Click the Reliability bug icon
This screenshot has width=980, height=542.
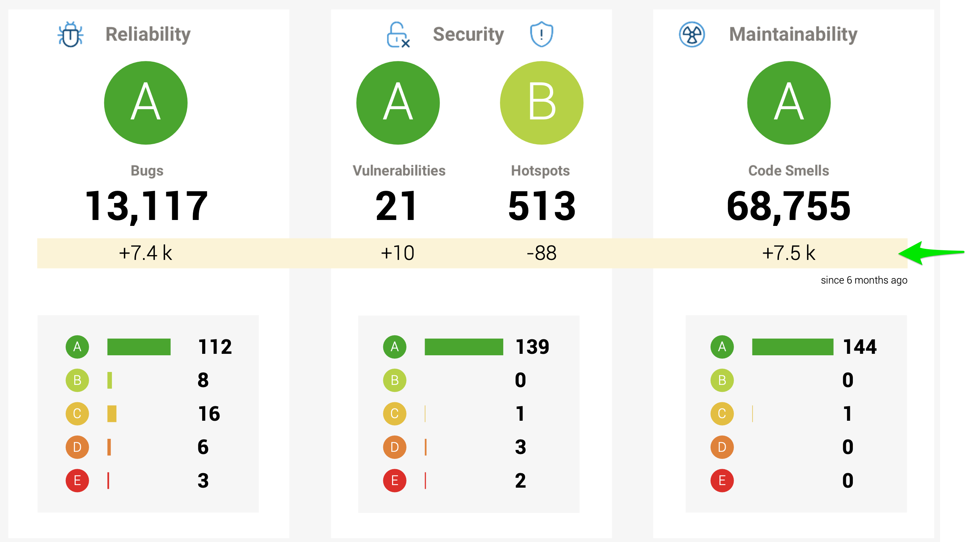71,34
